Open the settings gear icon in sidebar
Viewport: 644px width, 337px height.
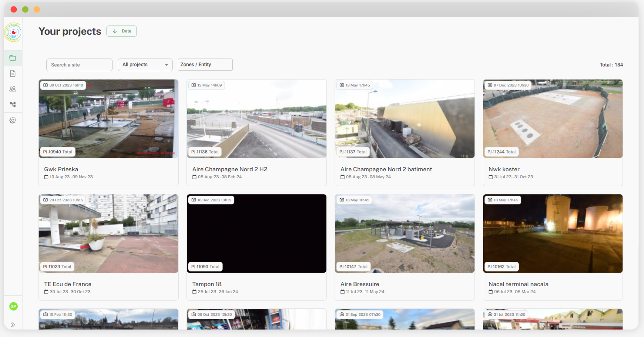pos(13,120)
